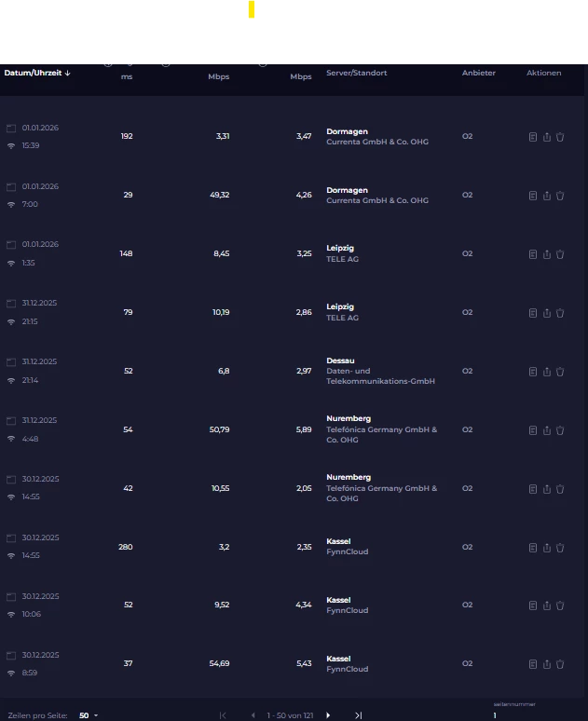
Task: Delete the 01.01.2026 1:35 Leipzig result
Action: coord(560,254)
